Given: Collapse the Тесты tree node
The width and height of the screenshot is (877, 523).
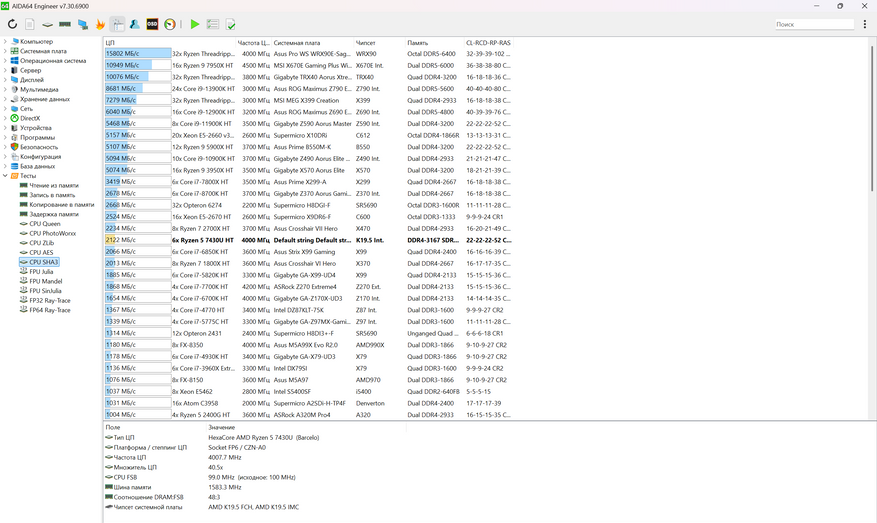Looking at the screenshot, I should 5,176.
